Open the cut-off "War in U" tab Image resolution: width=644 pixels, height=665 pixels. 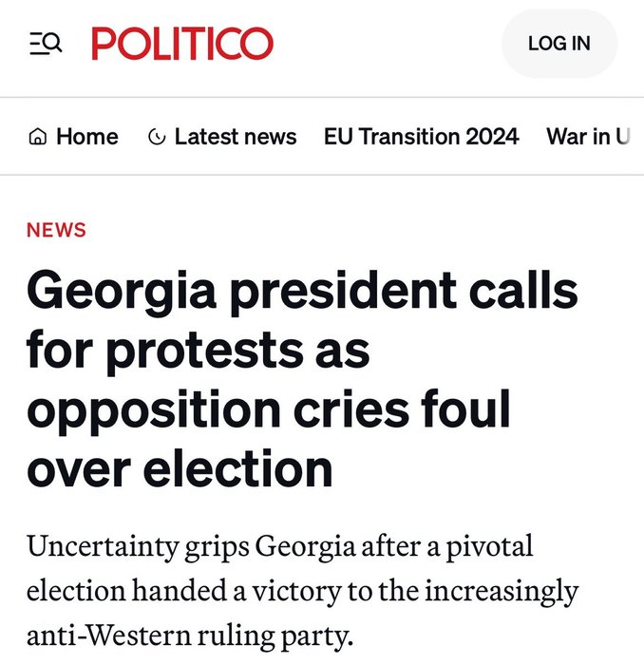click(x=587, y=137)
